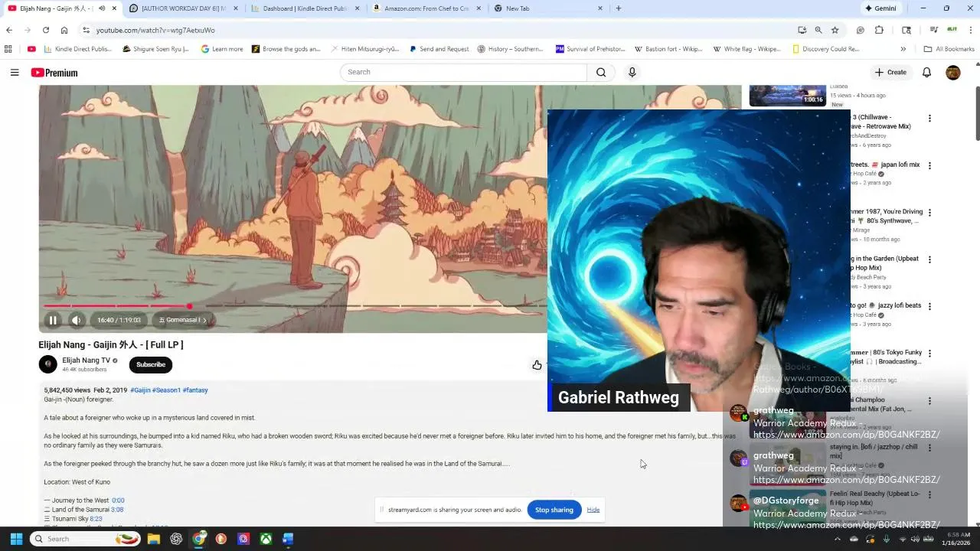The image size is (980, 551).
Task: Click the Windows taskbar search box
Action: tap(86, 539)
